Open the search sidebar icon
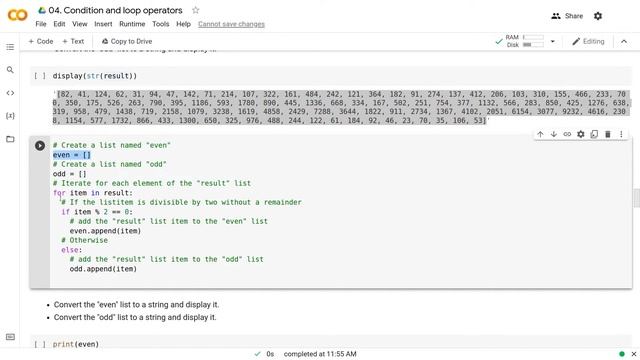This screenshot has height=360, width=640. click(x=10, y=70)
